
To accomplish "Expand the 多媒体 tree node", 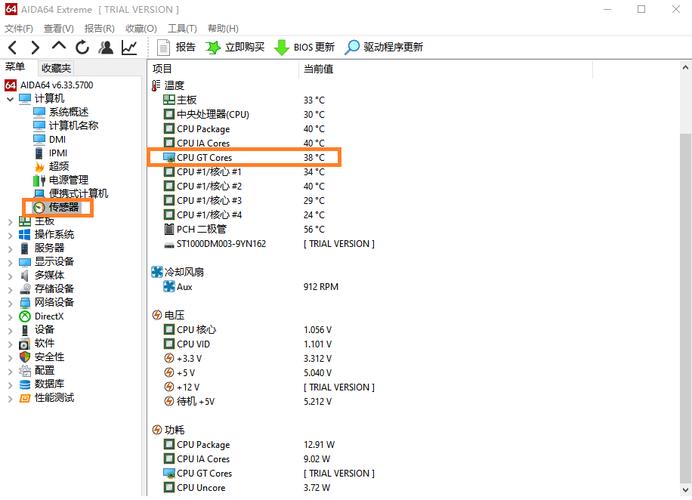I will 10,277.
